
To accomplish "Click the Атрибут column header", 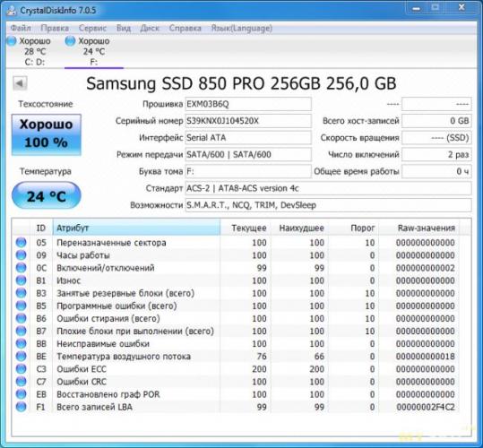I will pos(136,228).
